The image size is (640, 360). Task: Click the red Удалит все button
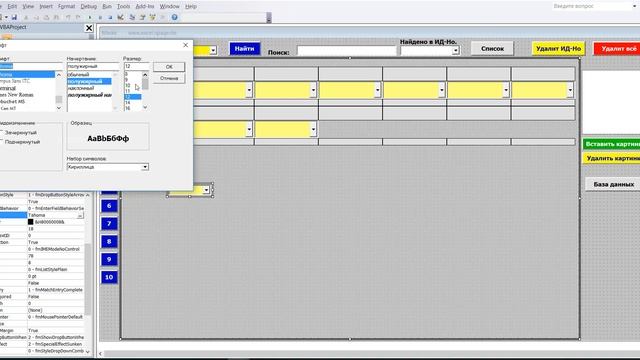coord(617,49)
